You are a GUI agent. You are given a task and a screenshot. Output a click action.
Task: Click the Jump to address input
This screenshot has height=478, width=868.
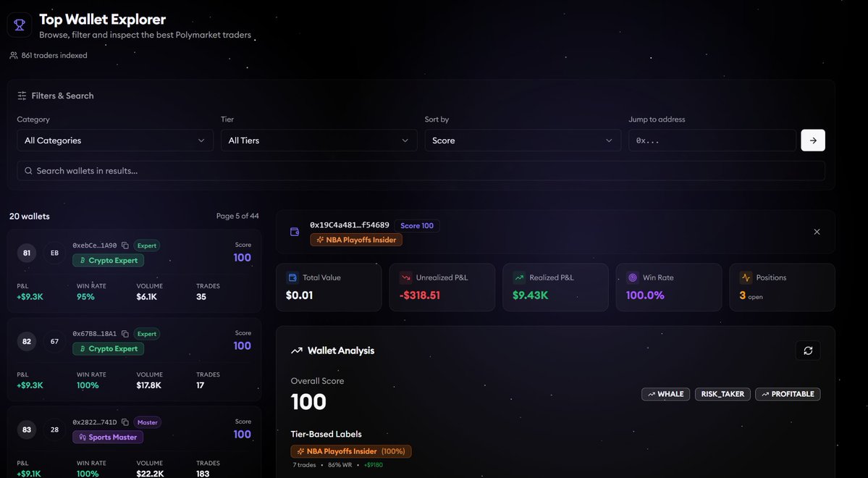click(x=712, y=141)
